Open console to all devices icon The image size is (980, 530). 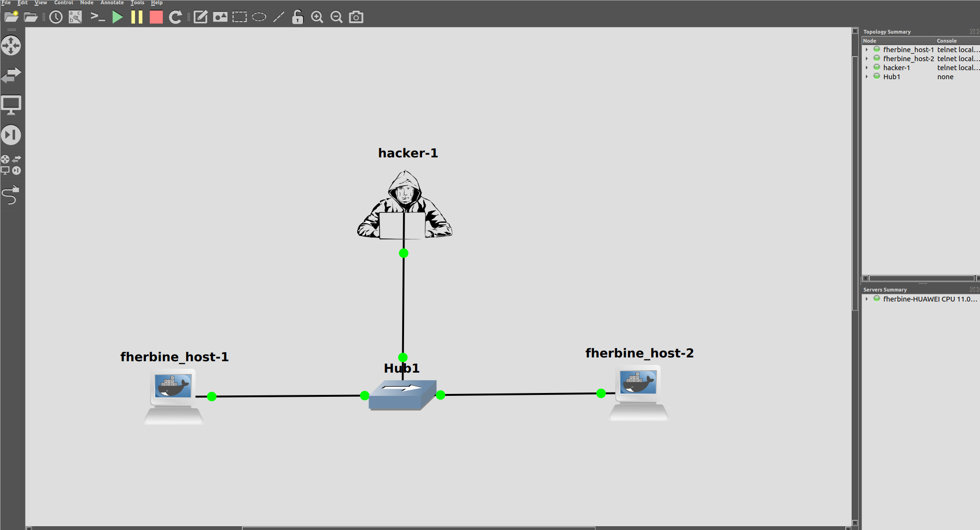[x=98, y=18]
